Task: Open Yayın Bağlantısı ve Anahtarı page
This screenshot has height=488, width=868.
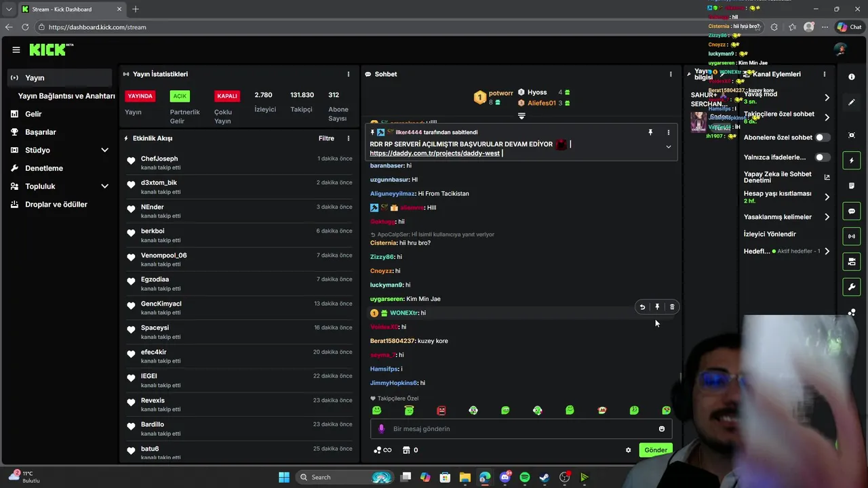Action: (66, 96)
